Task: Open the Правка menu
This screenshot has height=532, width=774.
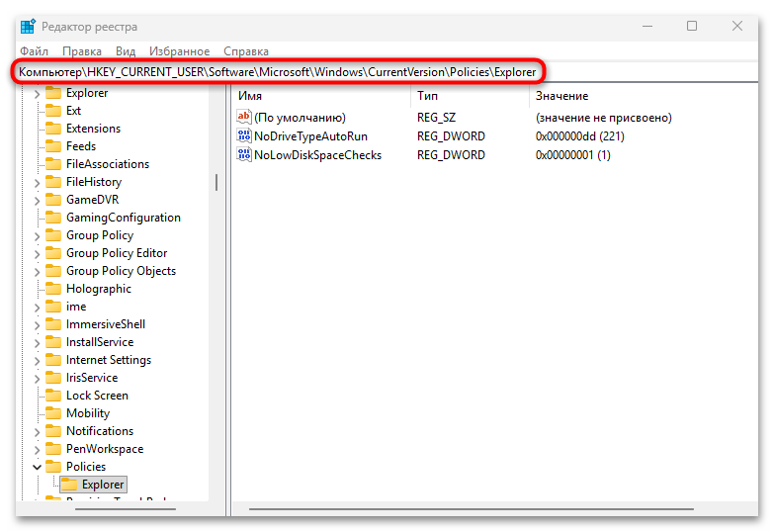Action: tap(82, 51)
